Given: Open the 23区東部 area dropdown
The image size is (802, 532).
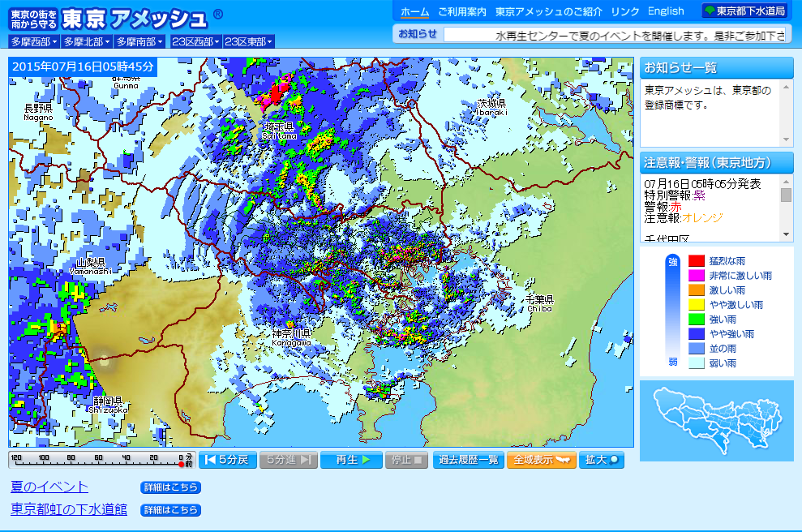Looking at the screenshot, I should 249,42.
